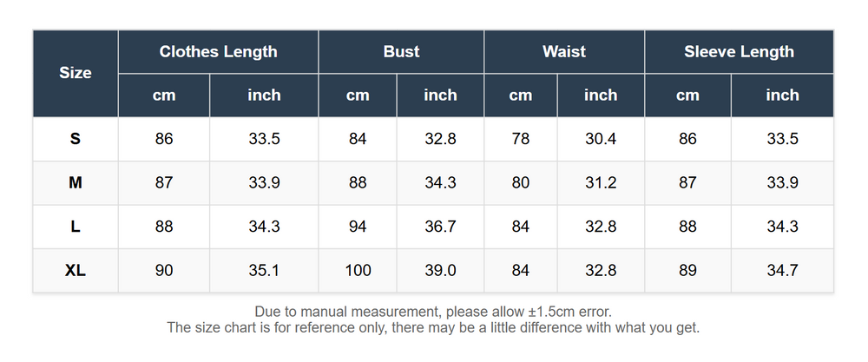
Task: Click the 35.1 clothes length inch cell
Action: tap(264, 271)
